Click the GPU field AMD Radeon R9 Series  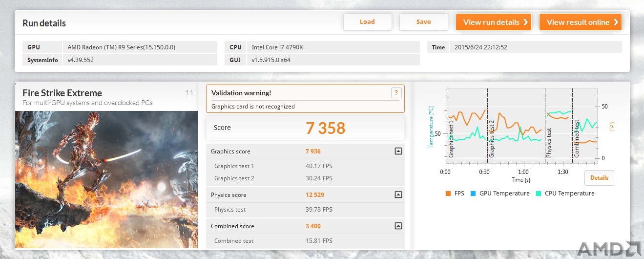coord(140,47)
